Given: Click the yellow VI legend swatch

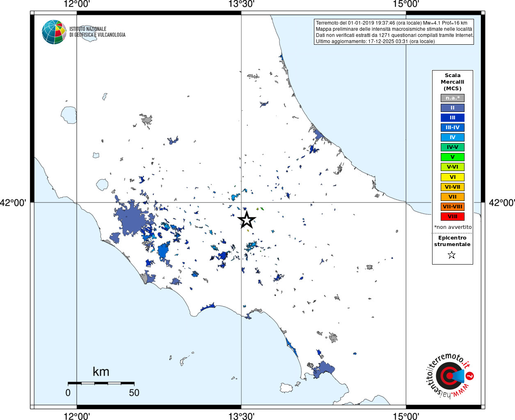Looking at the screenshot, I should pyautogui.click(x=453, y=177).
